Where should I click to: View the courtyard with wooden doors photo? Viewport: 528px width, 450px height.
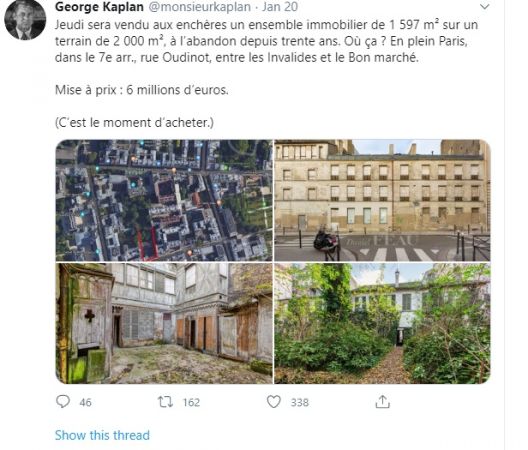(164, 323)
